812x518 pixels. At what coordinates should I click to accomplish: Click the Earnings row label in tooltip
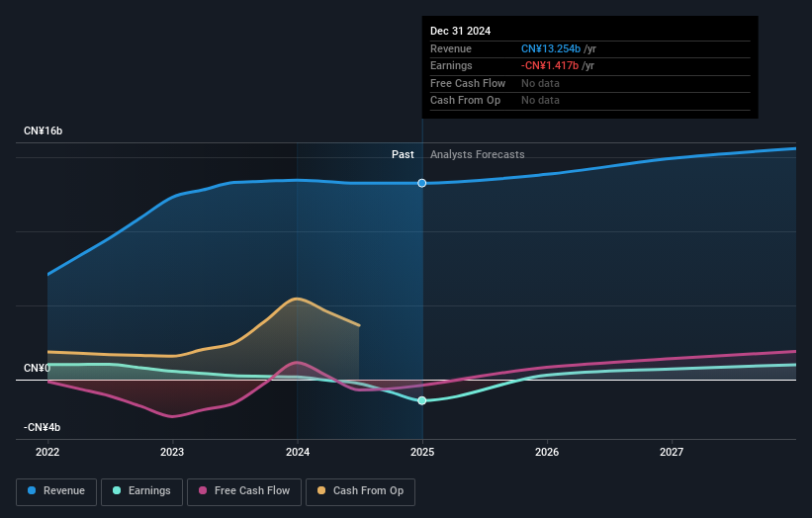pos(452,65)
